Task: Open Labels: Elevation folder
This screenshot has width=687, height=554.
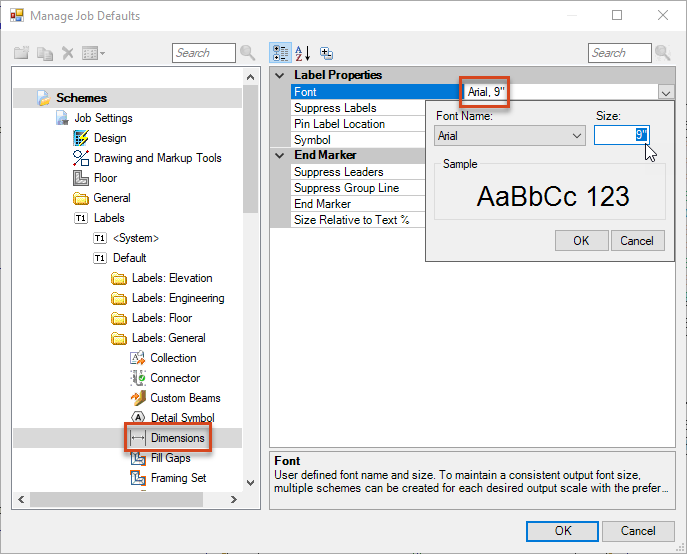Action: point(172,278)
